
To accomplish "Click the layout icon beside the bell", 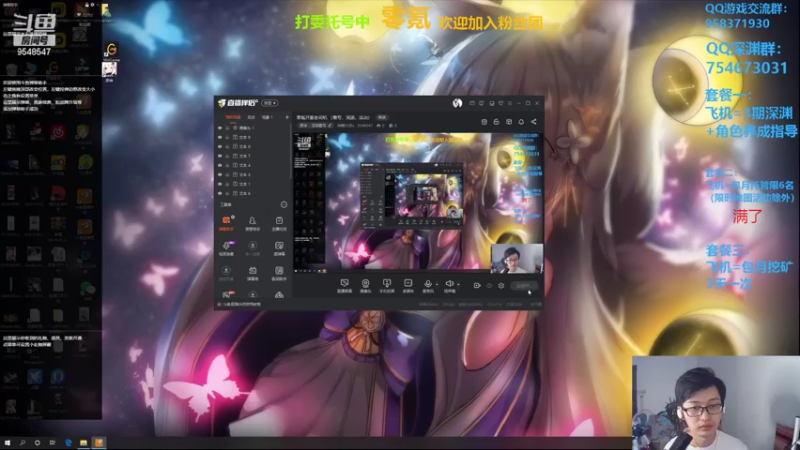I will pos(509,122).
